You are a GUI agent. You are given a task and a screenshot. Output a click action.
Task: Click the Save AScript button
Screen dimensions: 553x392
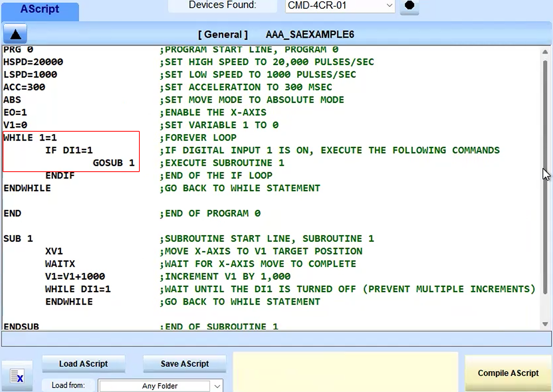pyautogui.click(x=185, y=364)
